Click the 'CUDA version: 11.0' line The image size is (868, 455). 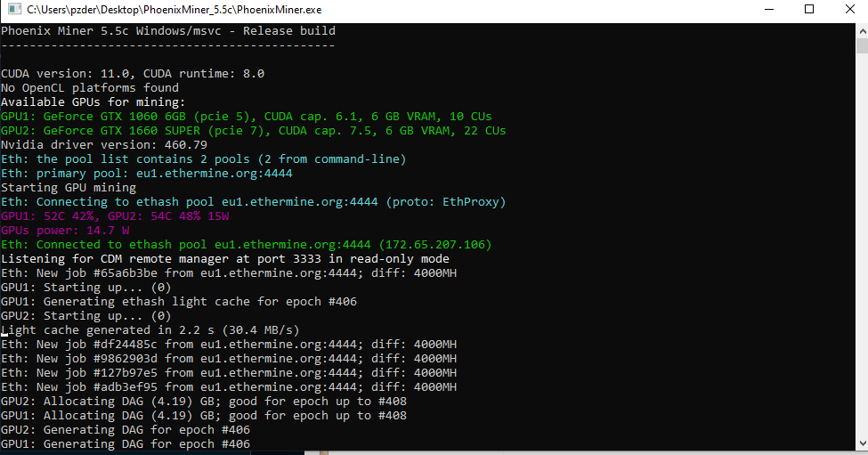click(x=133, y=74)
